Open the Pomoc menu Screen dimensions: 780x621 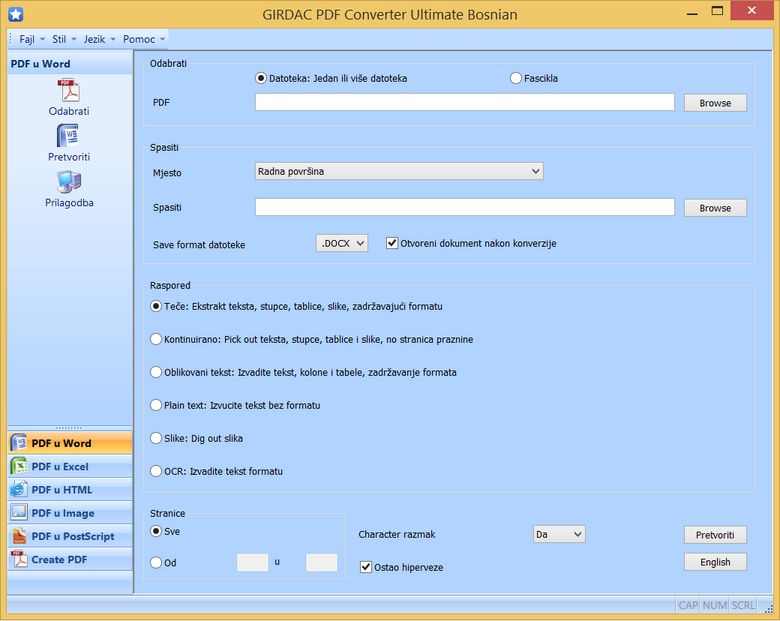coord(143,39)
